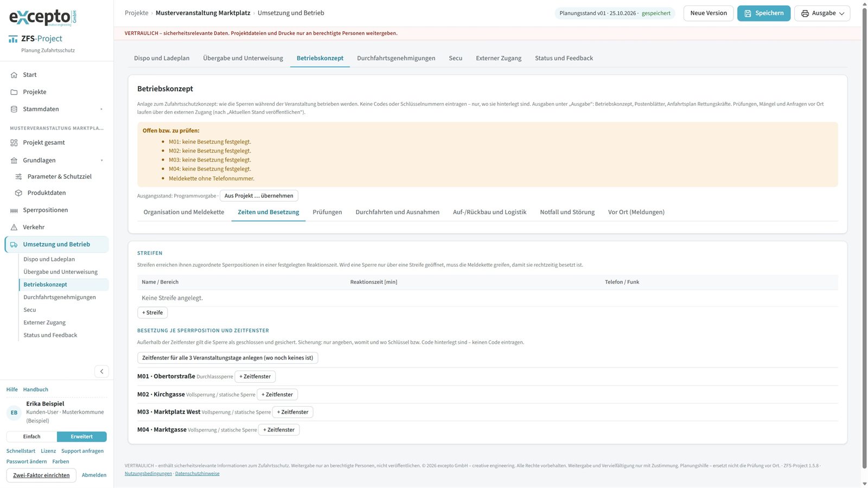
Task: Click the Umsetzung und Betrieb truck icon
Action: 14,245
